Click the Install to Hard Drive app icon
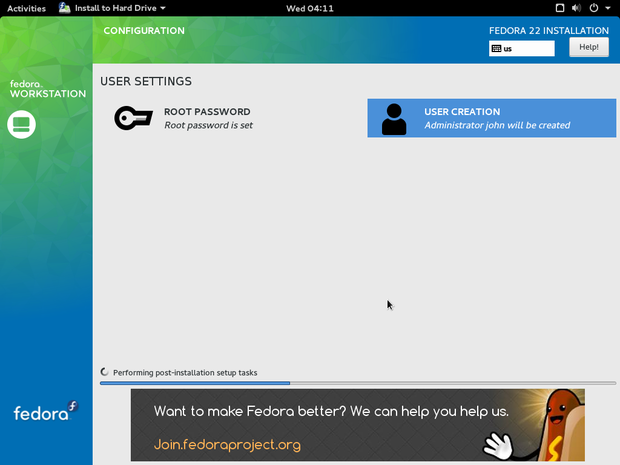This screenshot has height=465, width=620. click(x=64, y=8)
